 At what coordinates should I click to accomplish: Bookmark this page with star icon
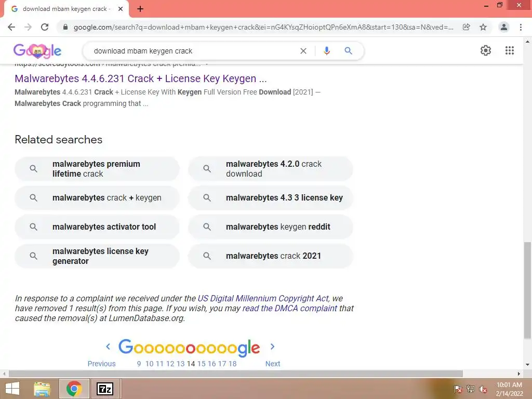(483, 27)
